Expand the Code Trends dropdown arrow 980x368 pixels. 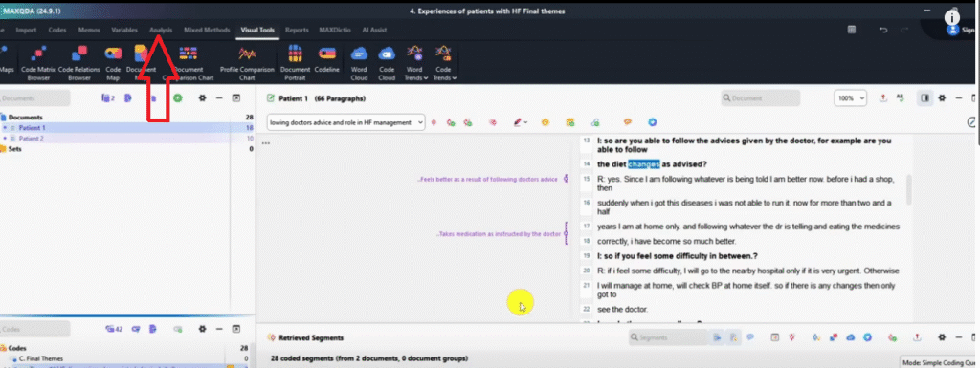point(454,78)
